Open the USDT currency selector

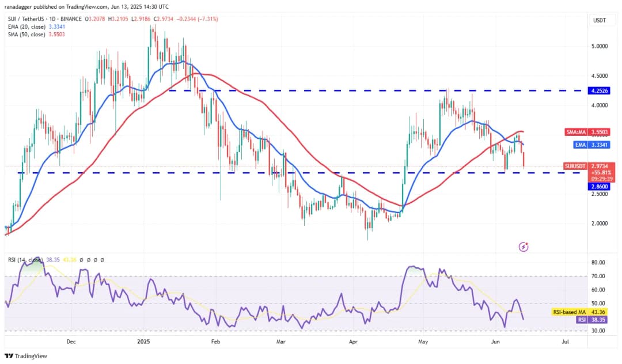pyautogui.click(x=599, y=20)
